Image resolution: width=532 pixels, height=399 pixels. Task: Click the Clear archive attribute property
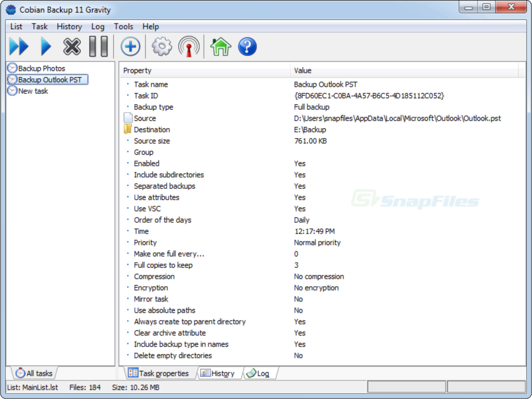(x=170, y=333)
